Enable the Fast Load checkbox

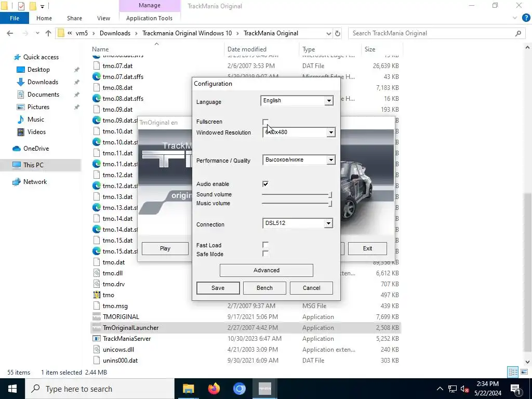[265, 245]
